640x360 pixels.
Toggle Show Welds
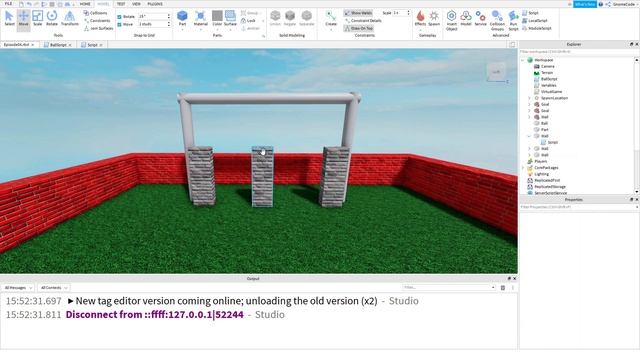tap(358, 13)
